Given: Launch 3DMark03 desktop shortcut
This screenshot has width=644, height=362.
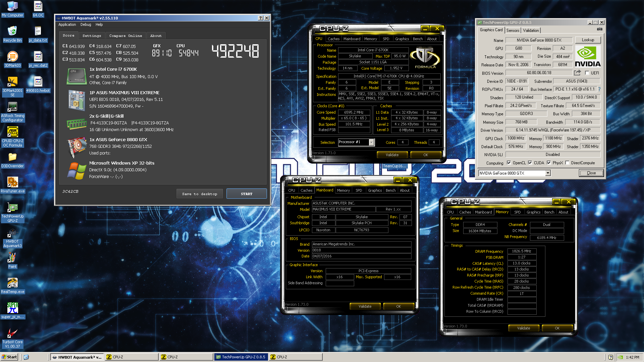Looking at the screenshot, I should (x=12, y=59).
